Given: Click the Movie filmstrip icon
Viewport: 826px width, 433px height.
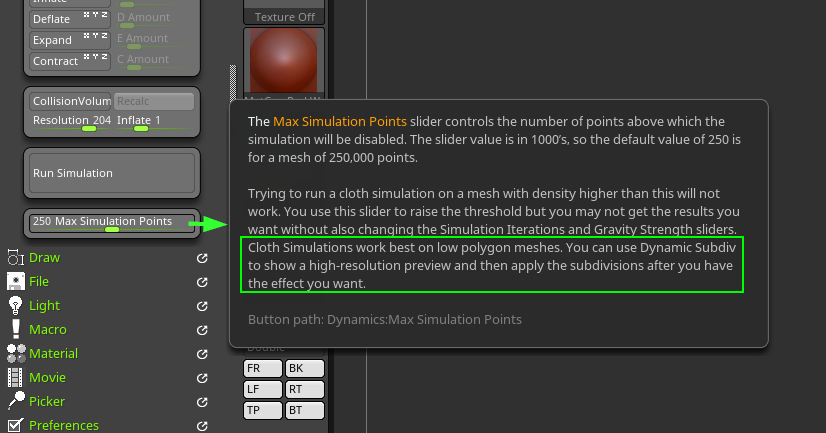Looking at the screenshot, I should point(15,377).
